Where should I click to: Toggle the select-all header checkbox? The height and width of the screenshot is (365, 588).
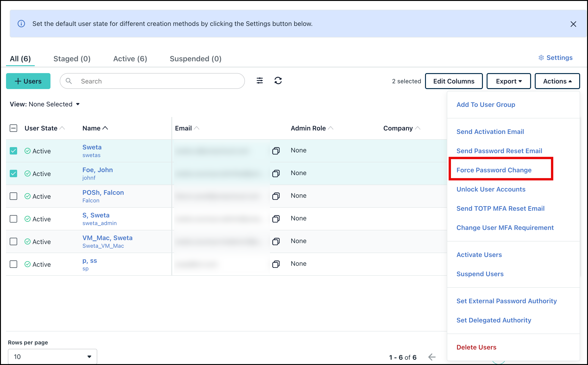pos(13,128)
